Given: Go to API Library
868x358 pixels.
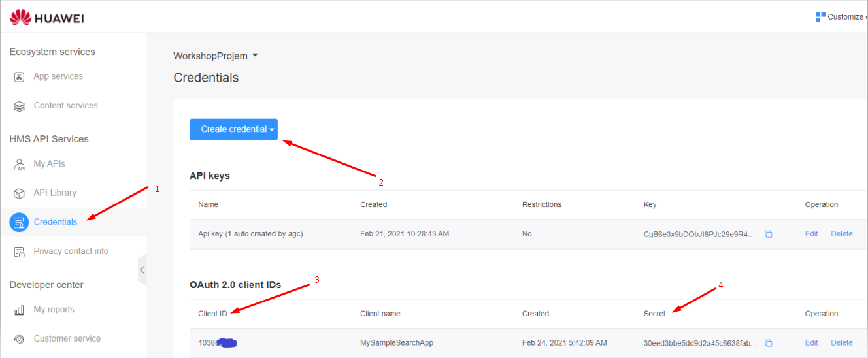Looking at the screenshot, I should (x=55, y=193).
